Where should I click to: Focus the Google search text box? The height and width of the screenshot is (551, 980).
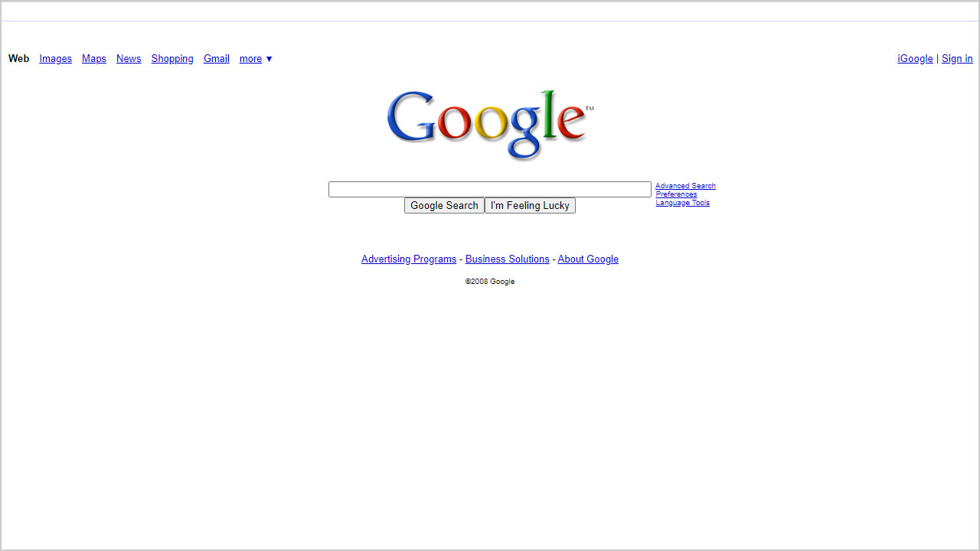[x=490, y=189]
